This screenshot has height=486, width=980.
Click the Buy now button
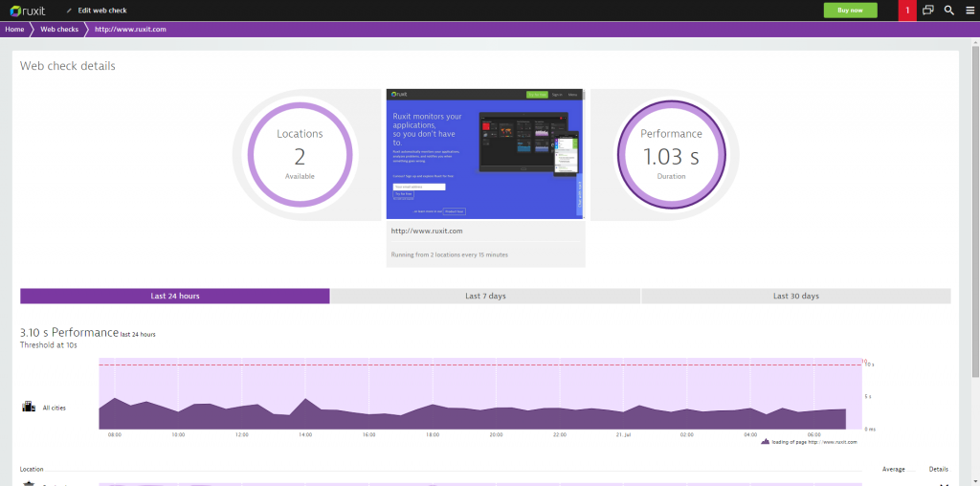(850, 11)
